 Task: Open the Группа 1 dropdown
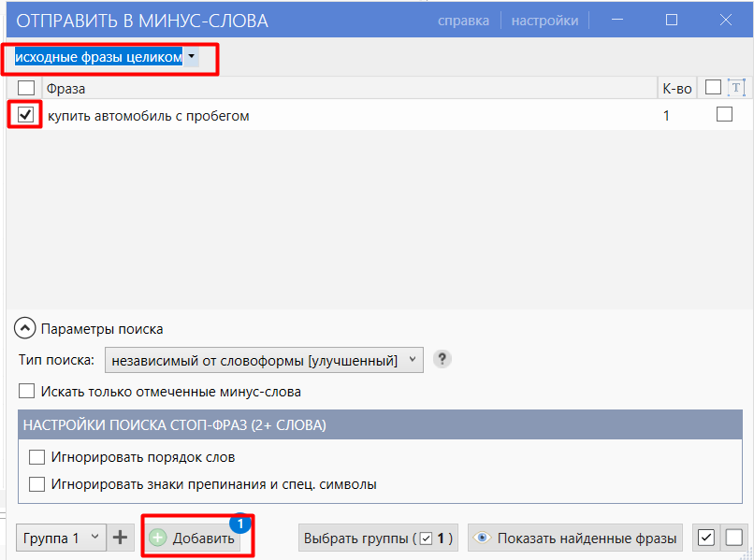point(61,538)
